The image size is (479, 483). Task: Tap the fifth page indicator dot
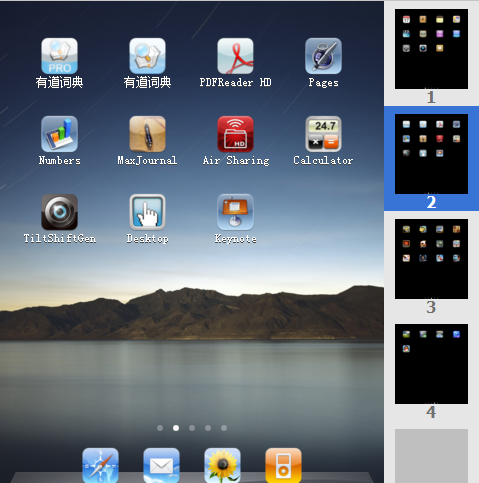click(x=224, y=428)
